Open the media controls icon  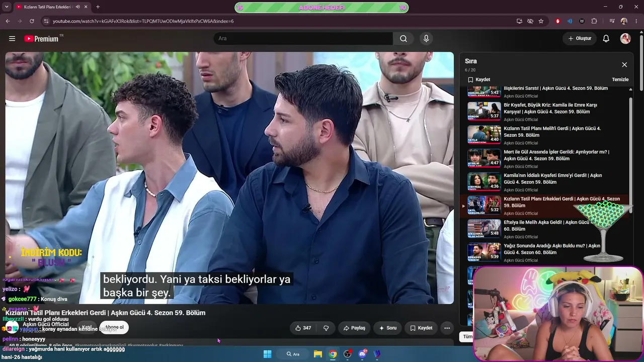tap(612, 21)
